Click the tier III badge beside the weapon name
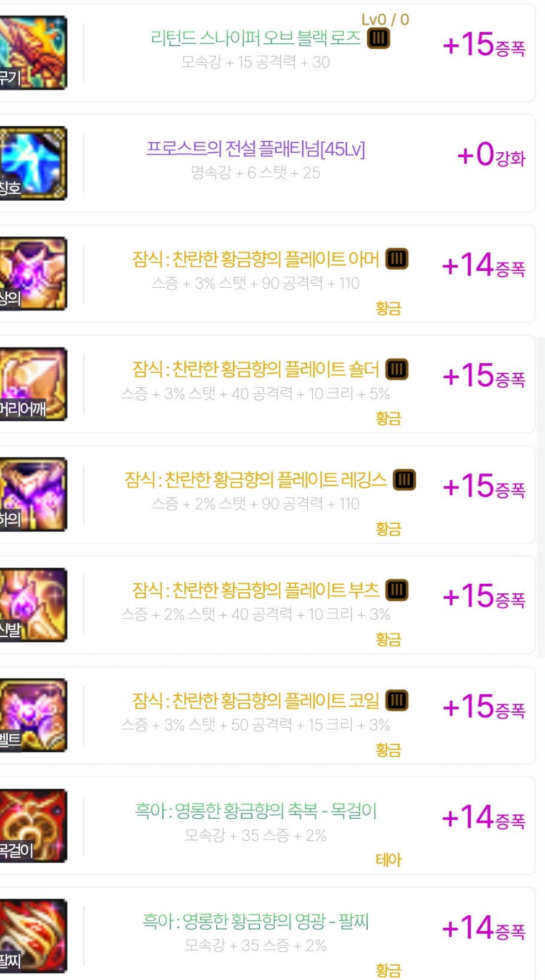The height and width of the screenshot is (980, 545). coord(379,38)
